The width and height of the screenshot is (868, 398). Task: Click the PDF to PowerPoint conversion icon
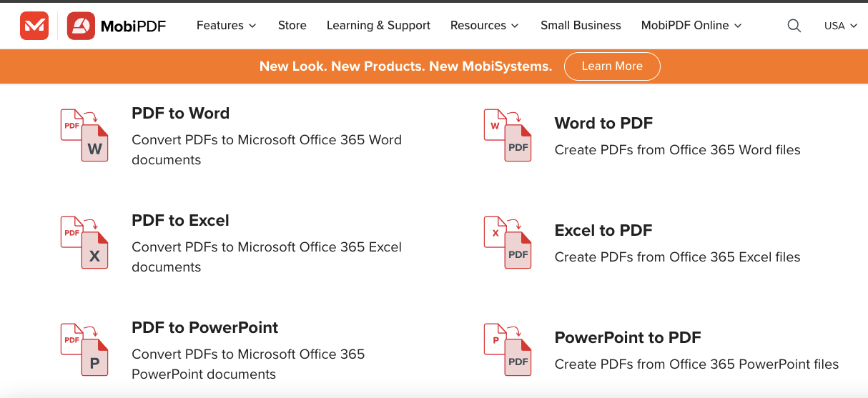pyautogui.click(x=84, y=349)
